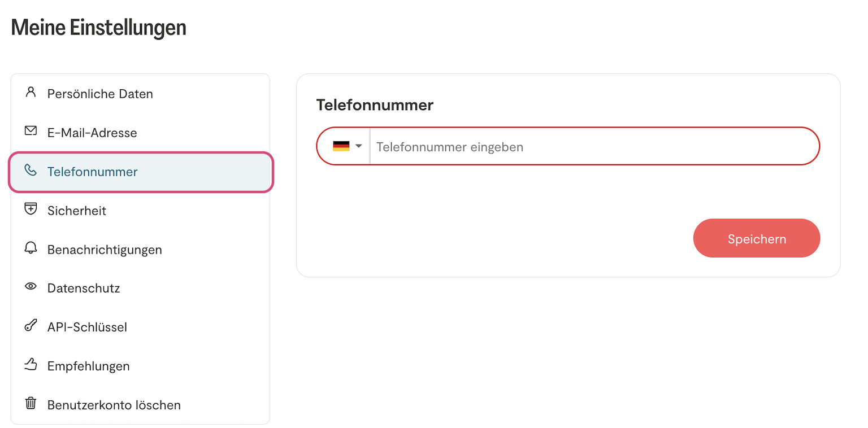Show the Benachrichtigungen settings
This screenshot has height=428, width=868.
[x=105, y=250]
